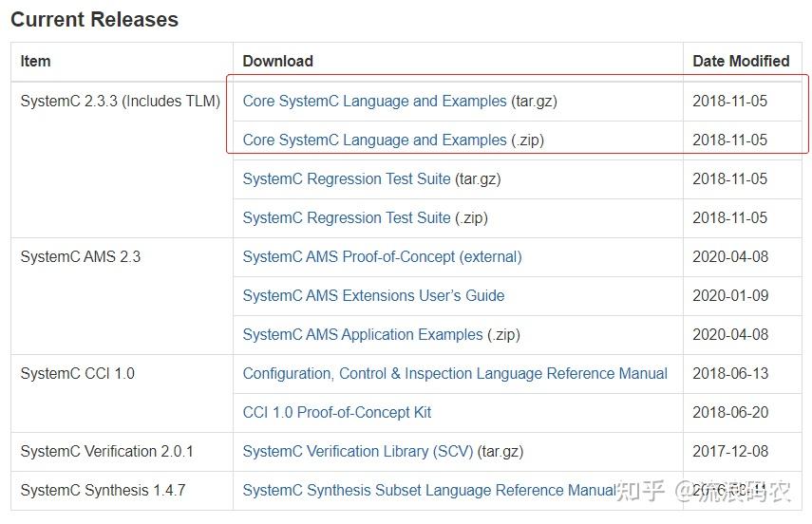
Task: Select the date 2018-06-20
Action: coord(730,412)
